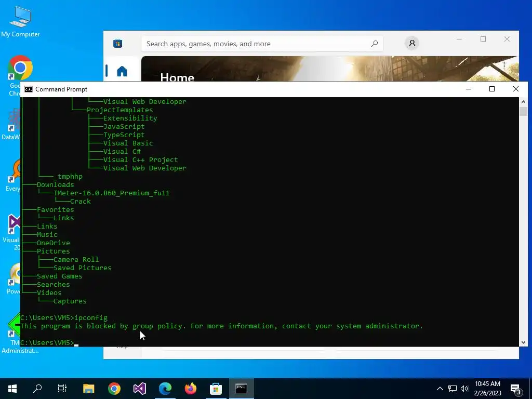The image size is (532, 399).
Task: Click the Saved Games line
Action: click(x=59, y=276)
